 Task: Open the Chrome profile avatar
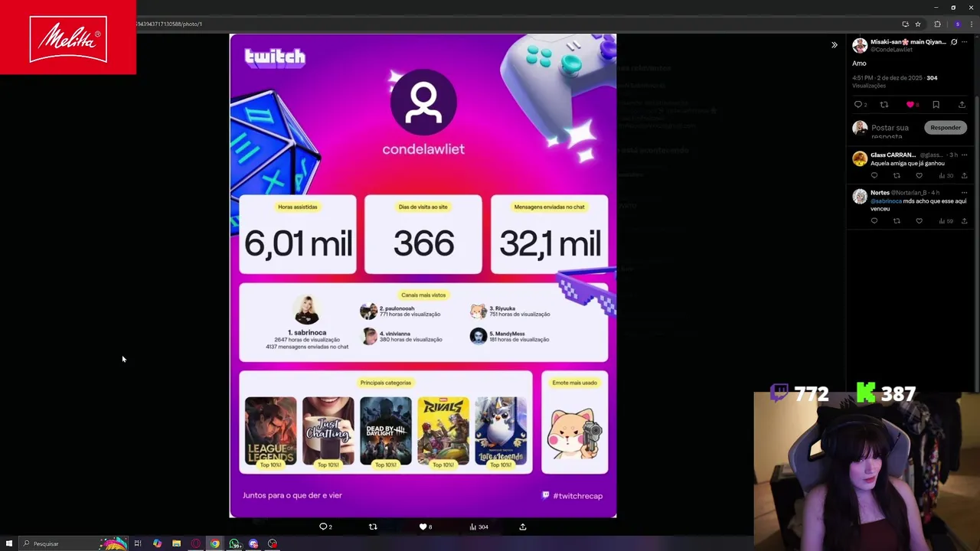point(957,24)
